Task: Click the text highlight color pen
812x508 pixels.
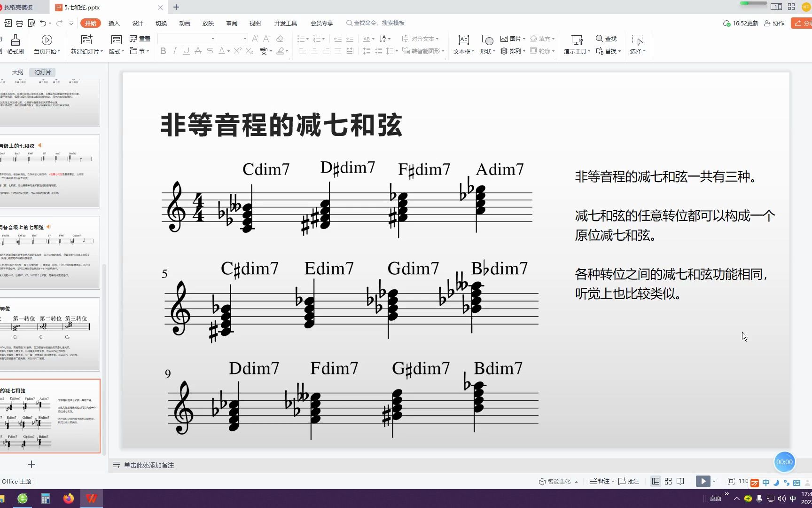Action: click(280, 51)
